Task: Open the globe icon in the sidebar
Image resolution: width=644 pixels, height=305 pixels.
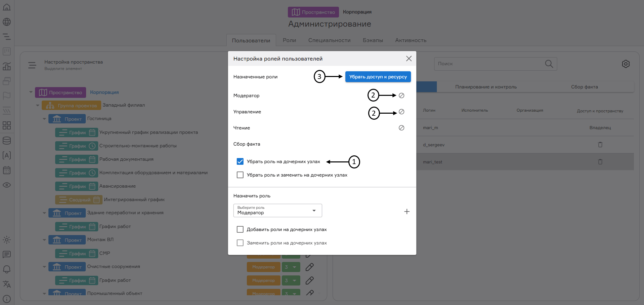Action: pyautogui.click(x=7, y=22)
